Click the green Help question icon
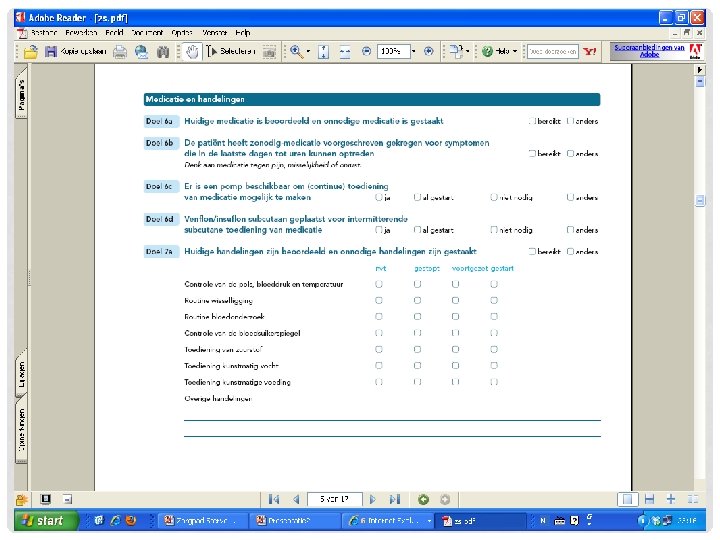Viewport: 720px width, 540px height. pos(487,51)
